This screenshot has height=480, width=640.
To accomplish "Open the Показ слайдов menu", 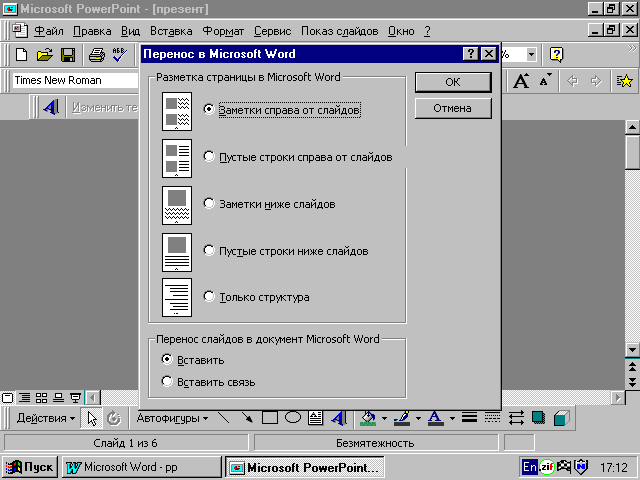I will (x=339, y=31).
